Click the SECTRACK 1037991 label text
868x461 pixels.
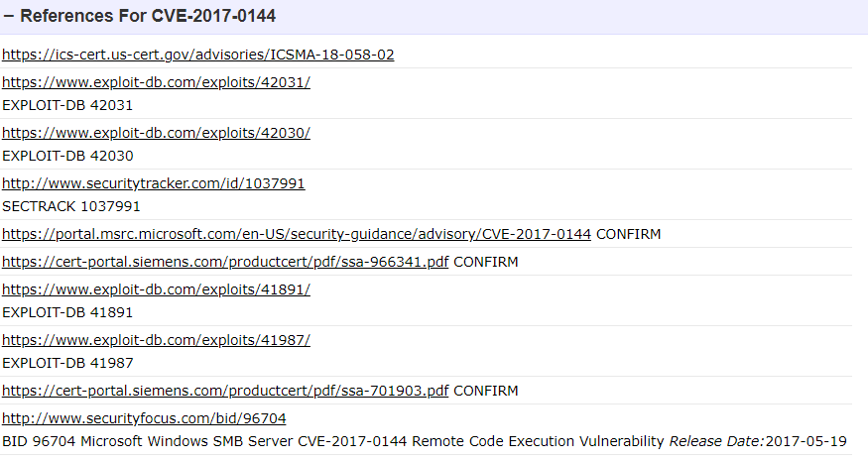pos(71,206)
